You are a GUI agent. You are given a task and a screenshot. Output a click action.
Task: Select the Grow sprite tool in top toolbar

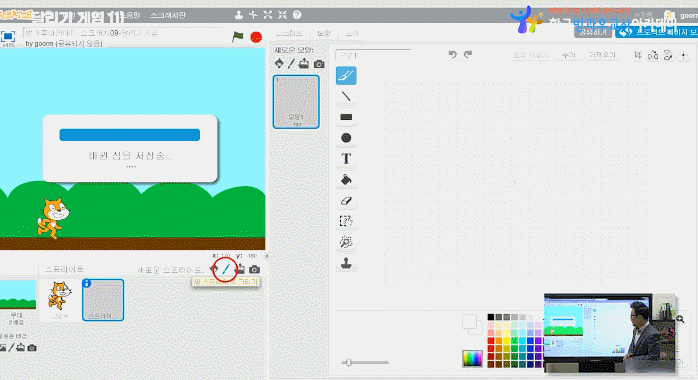pyautogui.click(x=268, y=15)
